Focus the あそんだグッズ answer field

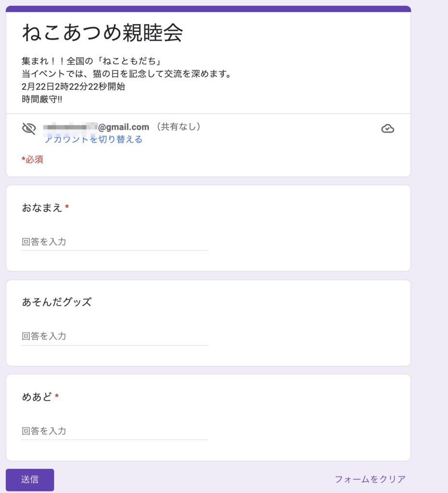pyautogui.click(x=115, y=336)
